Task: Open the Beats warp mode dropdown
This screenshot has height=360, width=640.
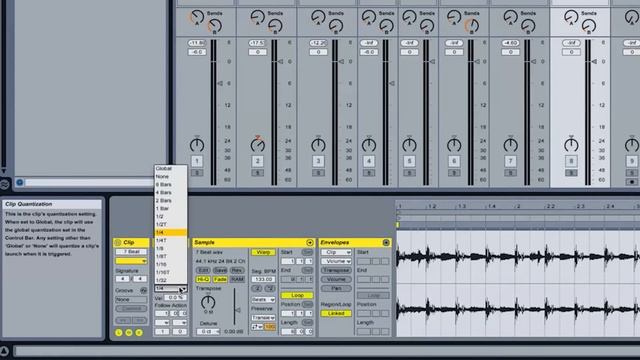Action: pyautogui.click(x=263, y=299)
